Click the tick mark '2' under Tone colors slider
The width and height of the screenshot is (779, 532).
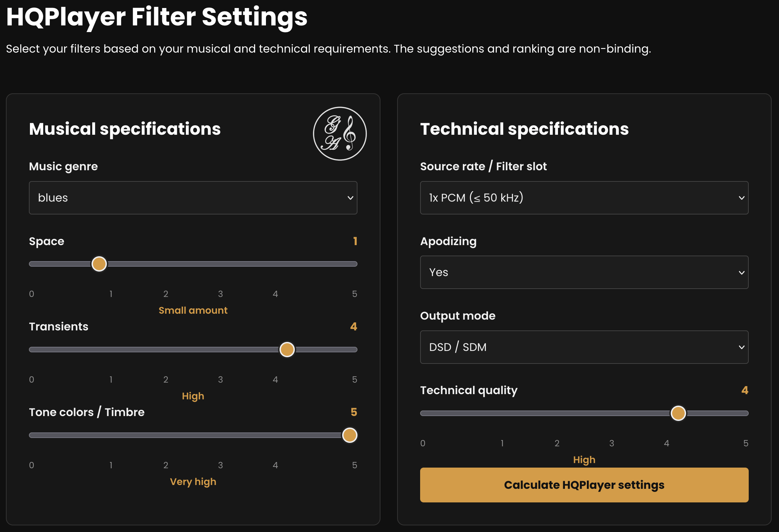pyautogui.click(x=166, y=465)
